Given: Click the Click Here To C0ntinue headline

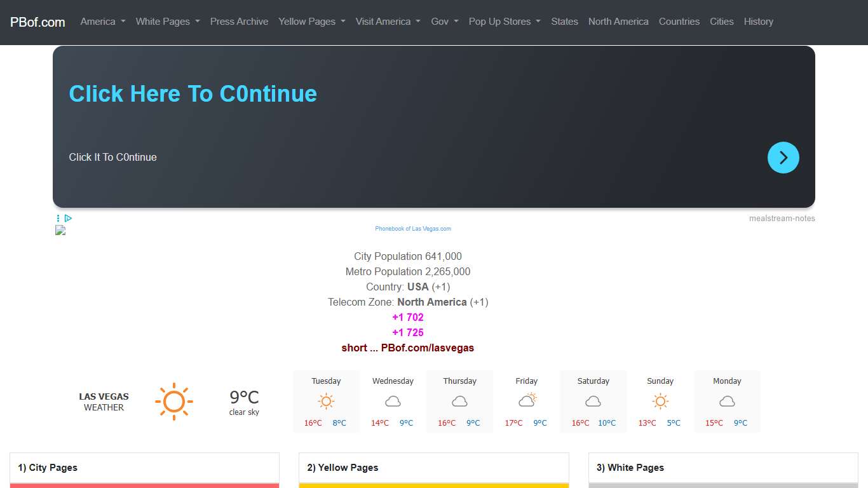Looking at the screenshot, I should point(193,93).
